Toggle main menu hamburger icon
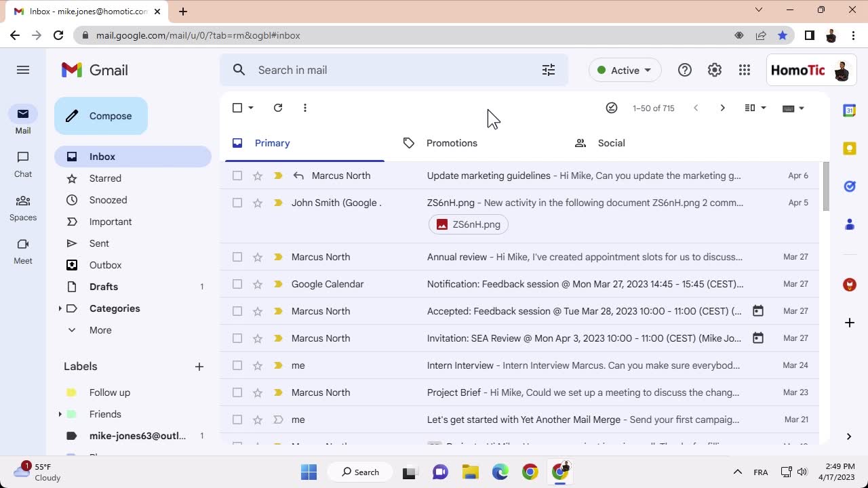This screenshot has width=868, height=488. [x=23, y=70]
